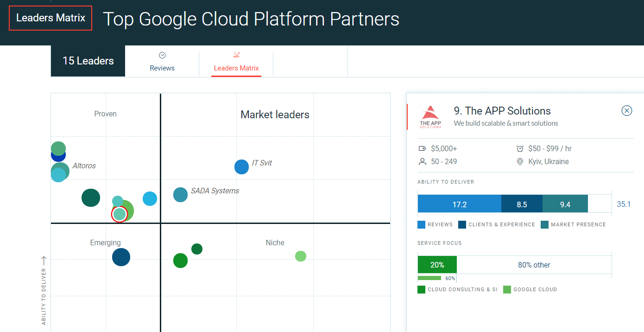Click the Kyiv, Ukraine location text

(x=549, y=162)
